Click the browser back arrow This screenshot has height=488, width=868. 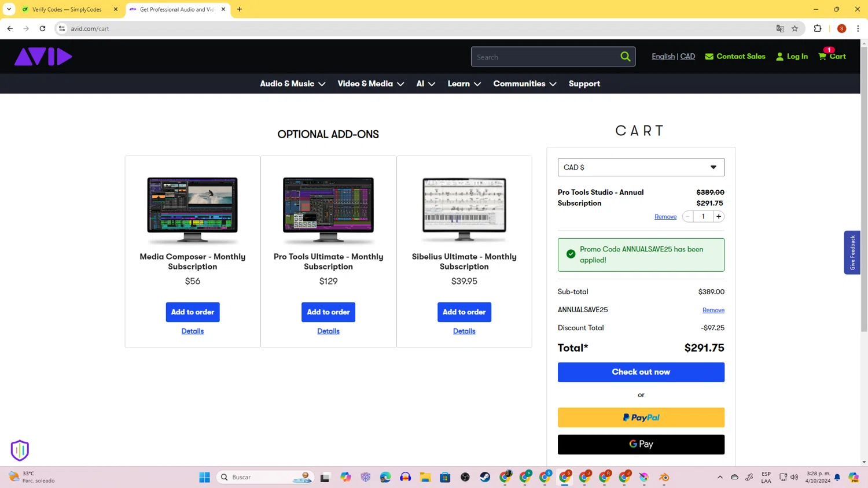click(x=10, y=28)
